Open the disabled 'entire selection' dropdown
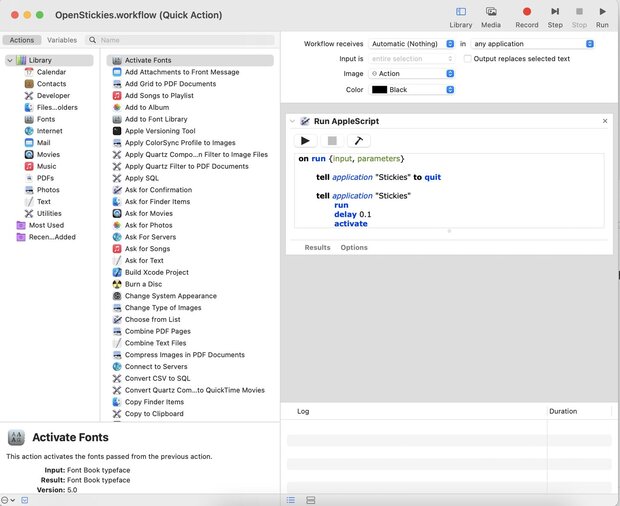 (411, 59)
